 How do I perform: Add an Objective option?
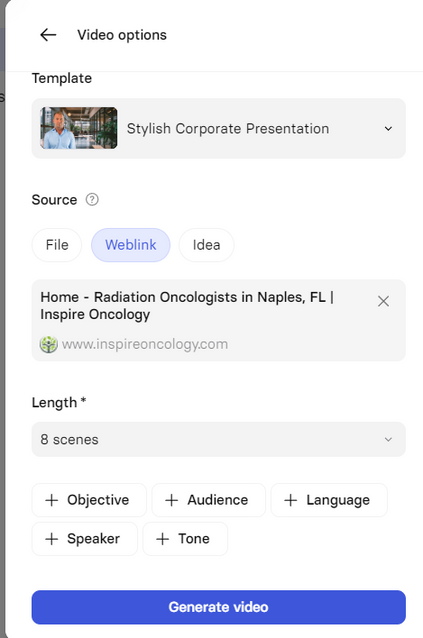89,500
